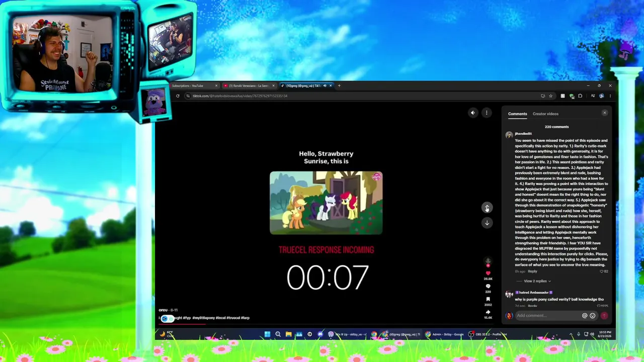Follow the creator via avatar plus button

tap(488, 265)
